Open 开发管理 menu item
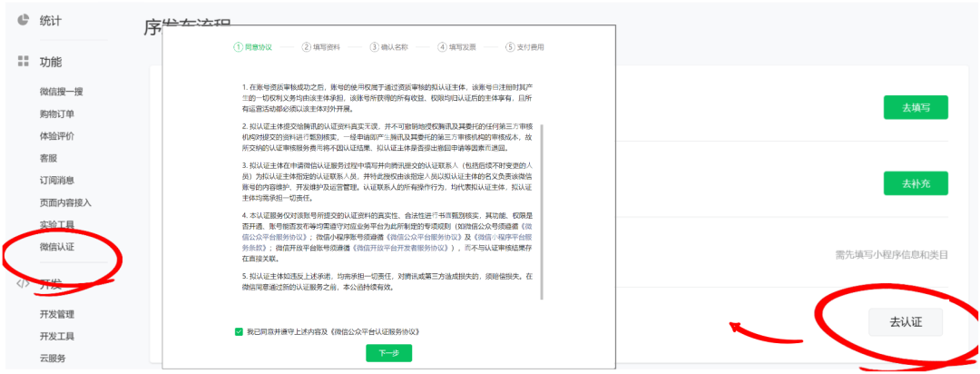This screenshot has width=980, height=374. (57, 314)
